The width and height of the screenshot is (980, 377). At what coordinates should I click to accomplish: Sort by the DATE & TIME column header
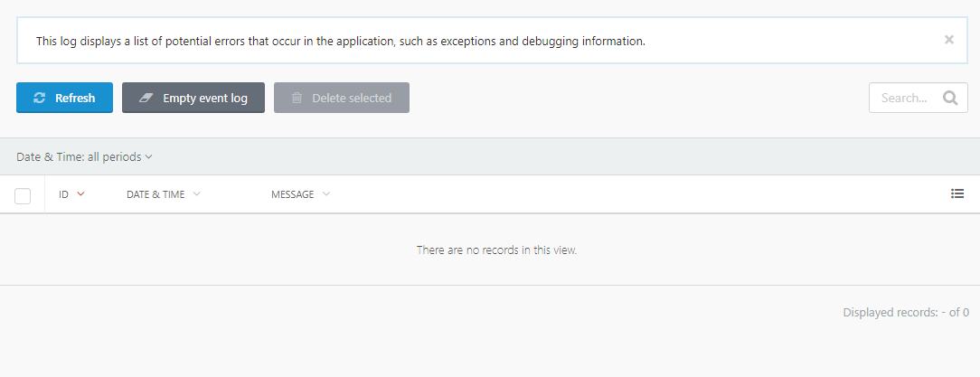pyautogui.click(x=155, y=194)
